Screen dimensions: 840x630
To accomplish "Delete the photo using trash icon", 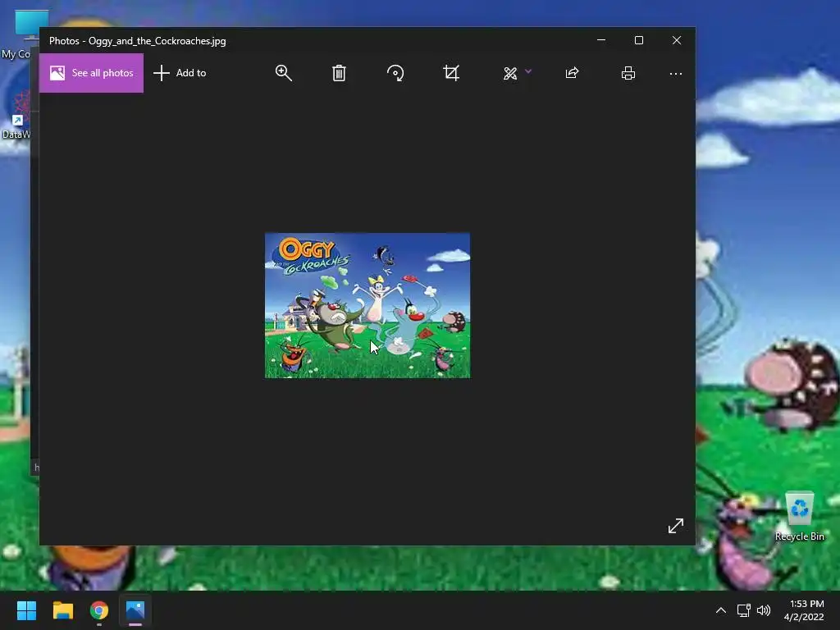I will pos(339,73).
